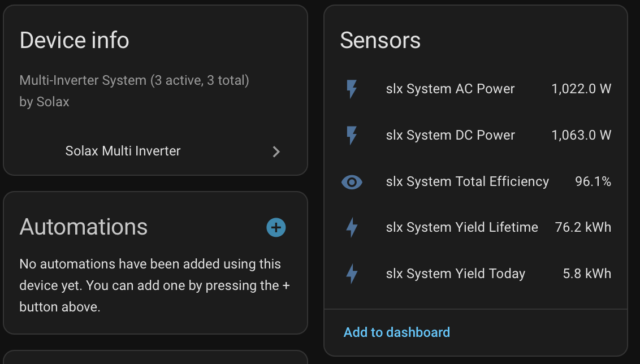
Task: Click the slx System AC Power flash icon
Action: tap(352, 89)
